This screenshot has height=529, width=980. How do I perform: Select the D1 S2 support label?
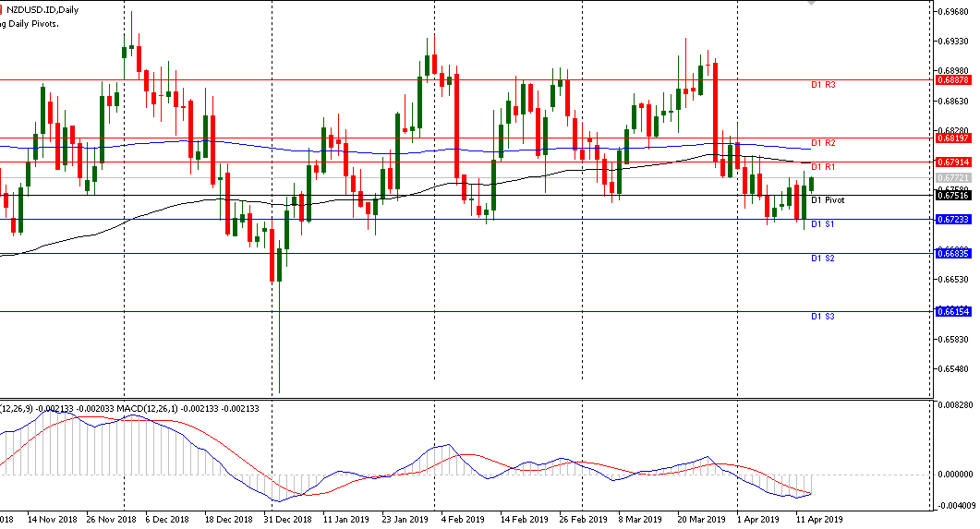click(x=822, y=258)
